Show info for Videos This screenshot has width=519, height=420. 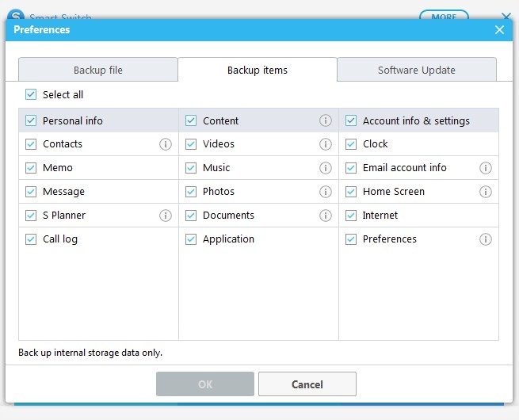326,144
